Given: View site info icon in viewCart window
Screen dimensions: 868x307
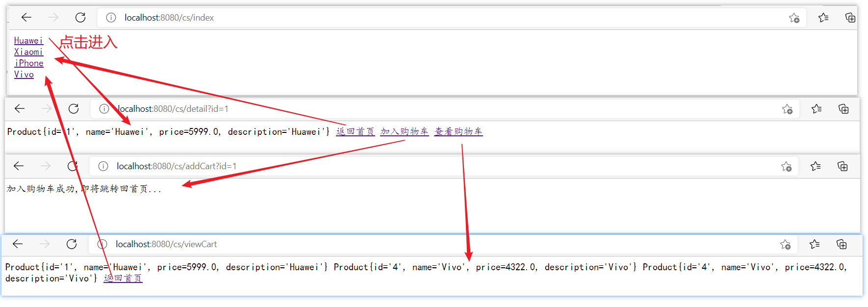Looking at the screenshot, I should click(102, 244).
